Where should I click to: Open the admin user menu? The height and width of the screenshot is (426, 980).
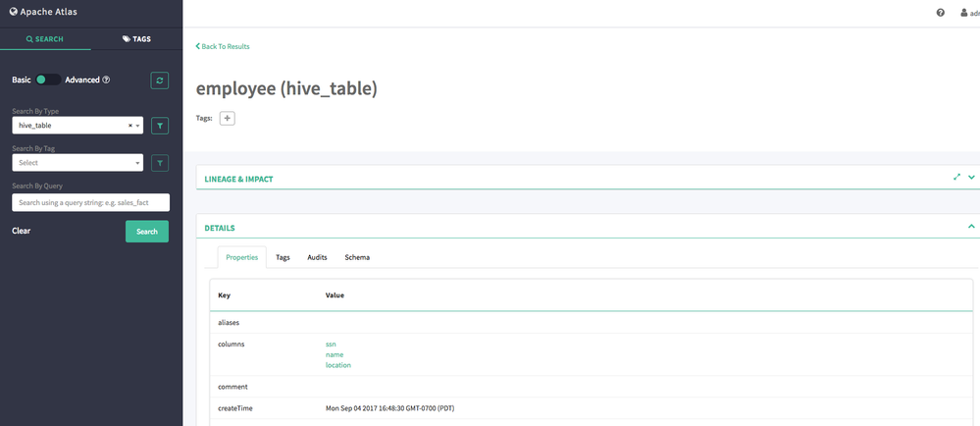click(970, 13)
